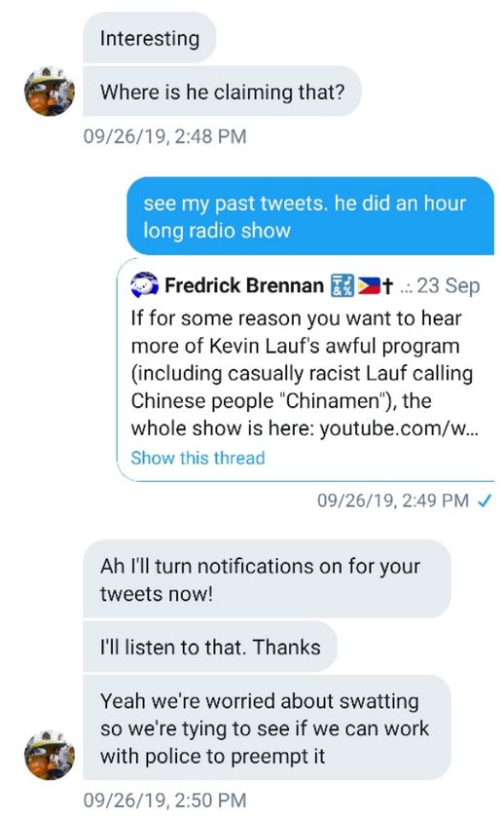Screen dimensions: 504x818
Task: Select 'Where is he claiming that?' bubble
Action: (x=222, y=92)
